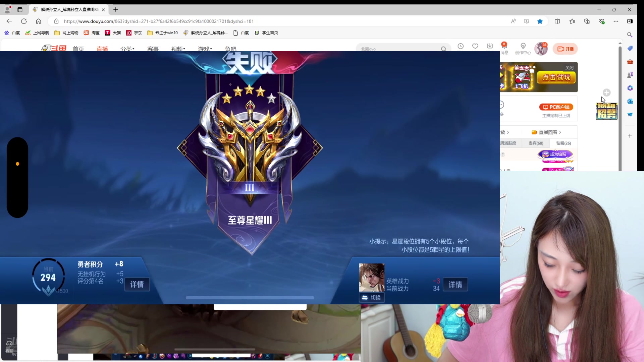This screenshot has height=362, width=644.
Task: Click 详情 next to 英雄战力
Action: [455, 285]
